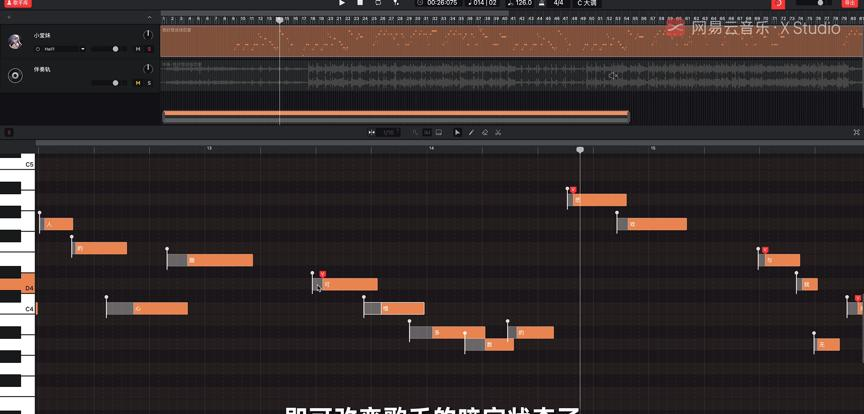Toggle solo on the 小爱妹 vocal track
Screen dimensions: 864x414
149,49
